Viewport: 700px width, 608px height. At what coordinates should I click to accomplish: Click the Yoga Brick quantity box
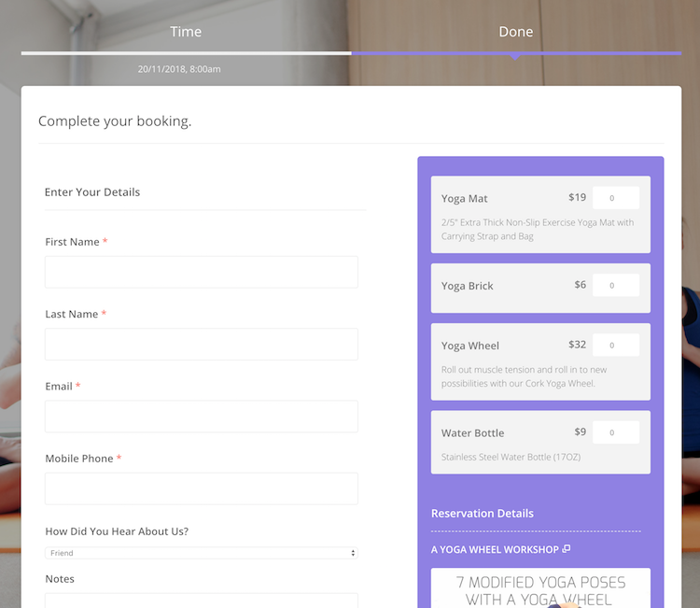coord(616,285)
